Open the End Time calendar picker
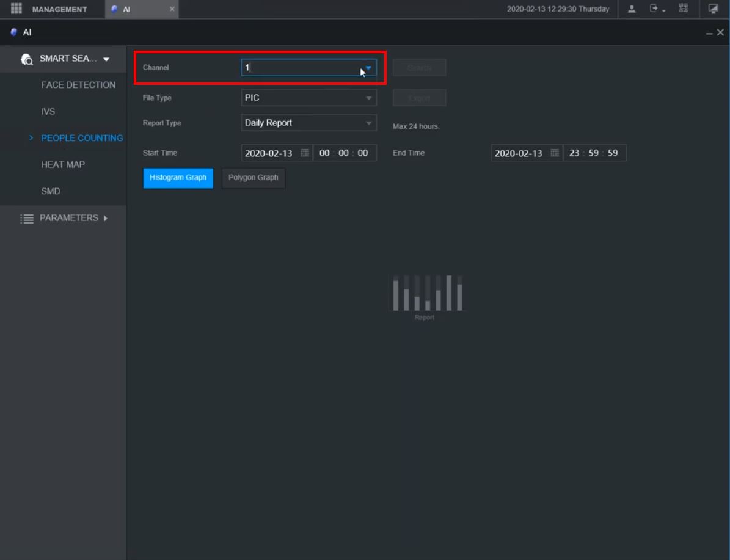Screen dimensions: 730x560 [x=555, y=153]
